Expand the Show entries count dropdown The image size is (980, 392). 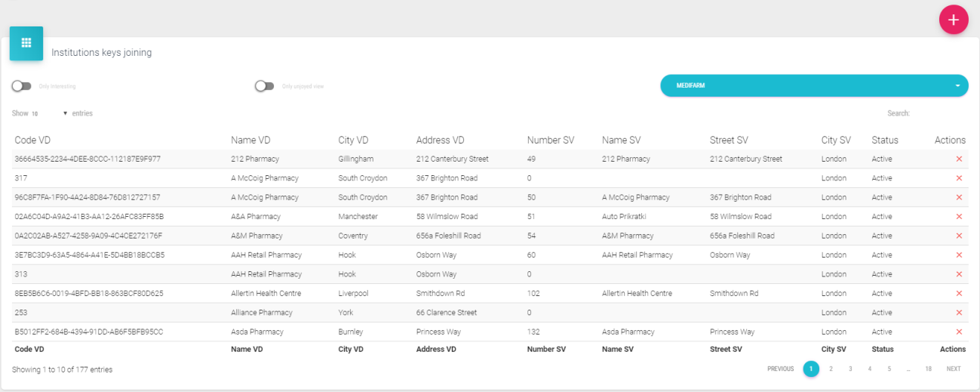click(x=49, y=113)
